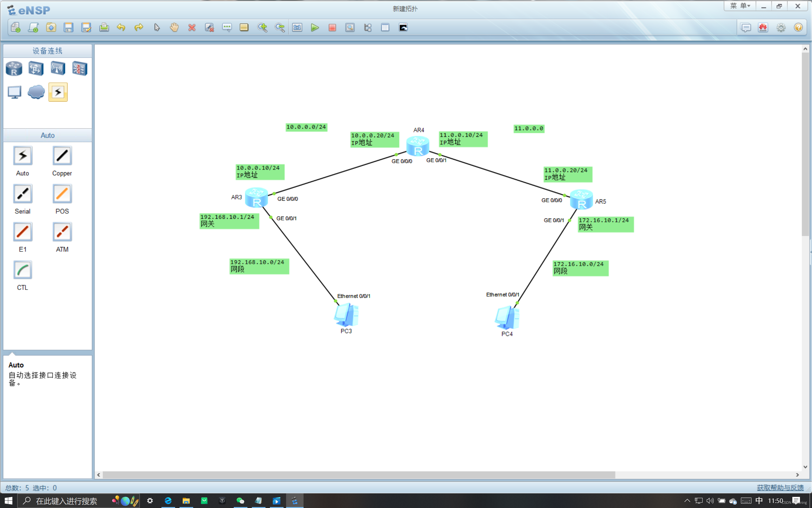The image size is (812, 508).
Task: Open the 菜单 dropdown menu
Action: 740,6
